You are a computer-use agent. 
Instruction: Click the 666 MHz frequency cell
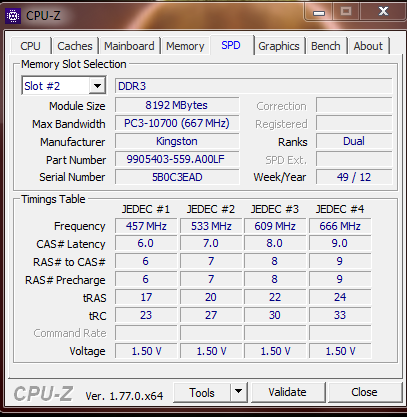[340, 226]
